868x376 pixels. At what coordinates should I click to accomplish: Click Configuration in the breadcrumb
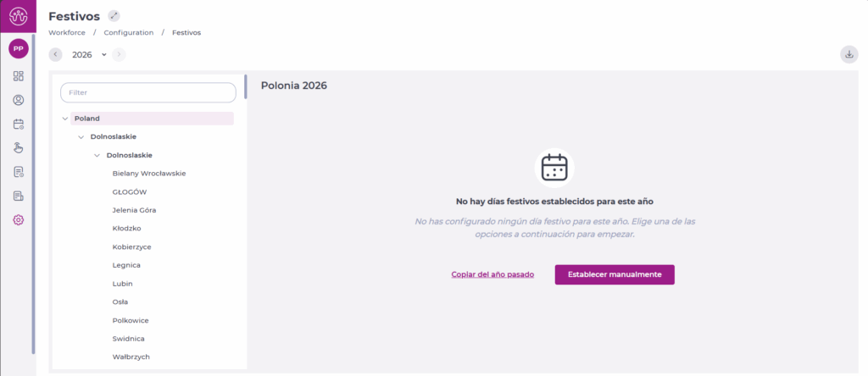coord(129,32)
